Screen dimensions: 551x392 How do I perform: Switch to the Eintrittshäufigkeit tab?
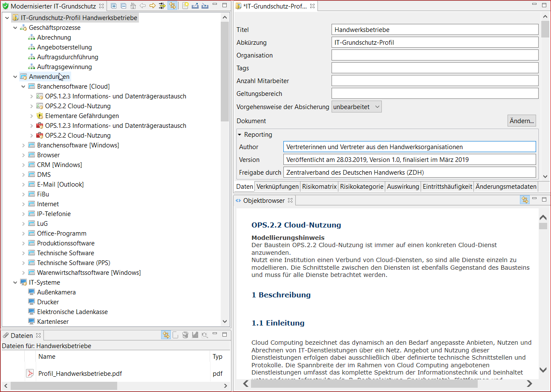(447, 187)
